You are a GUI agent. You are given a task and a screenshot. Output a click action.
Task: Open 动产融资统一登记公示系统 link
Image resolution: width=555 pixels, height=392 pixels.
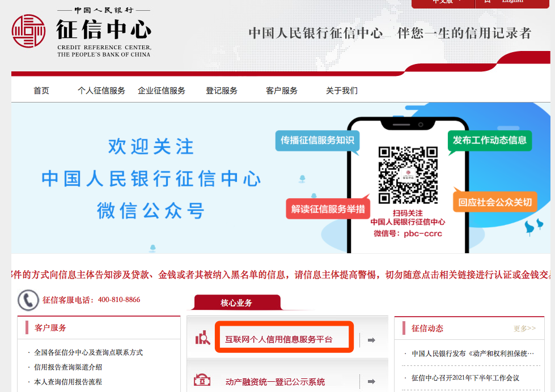[x=275, y=382]
